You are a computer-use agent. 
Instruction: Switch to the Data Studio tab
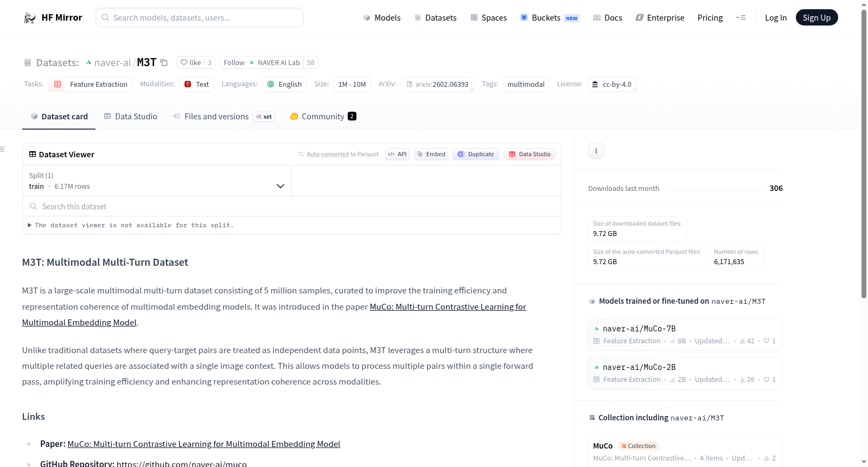click(131, 117)
